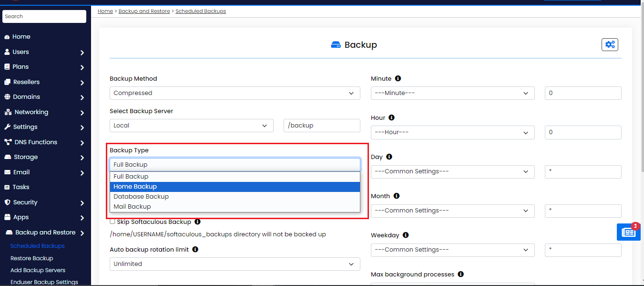Click the info icon beside Weekday label
Image resolution: width=644 pixels, height=286 pixels.
pyautogui.click(x=406, y=235)
